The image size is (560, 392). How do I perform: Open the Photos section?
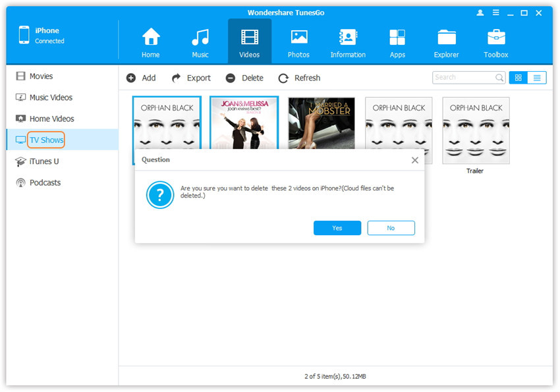coord(299,38)
